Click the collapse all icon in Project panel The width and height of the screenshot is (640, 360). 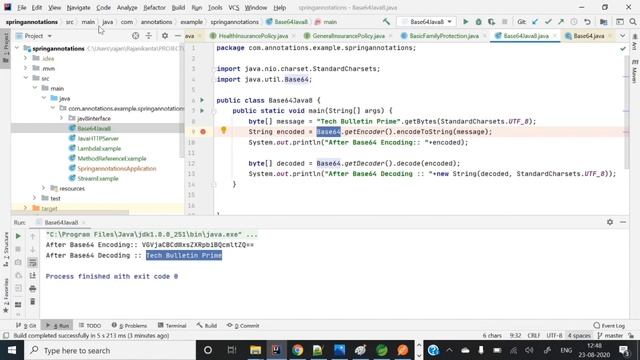tap(149, 36)
